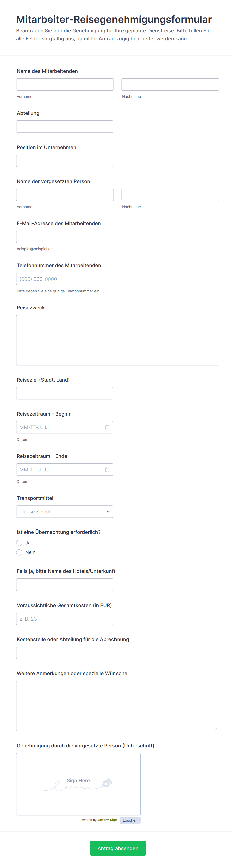Click the employee Vorname field
The image size is (233, 868).
tap(65, 85)
